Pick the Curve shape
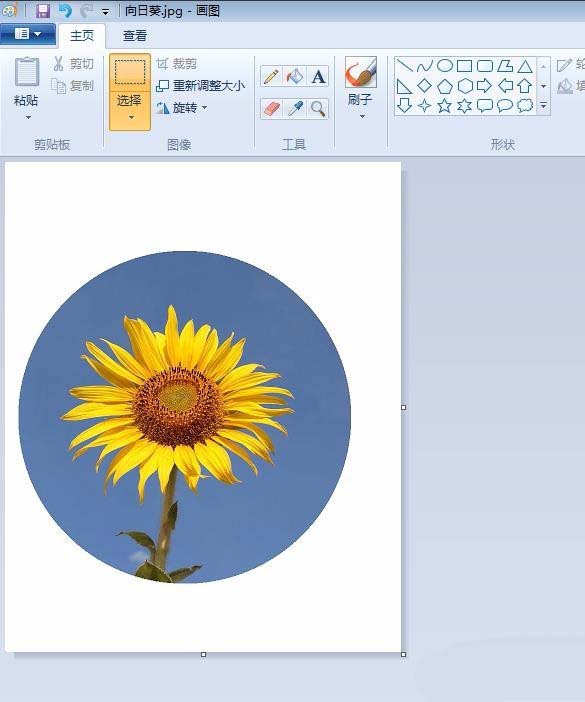Screen dimensions: 585x702 424,66
